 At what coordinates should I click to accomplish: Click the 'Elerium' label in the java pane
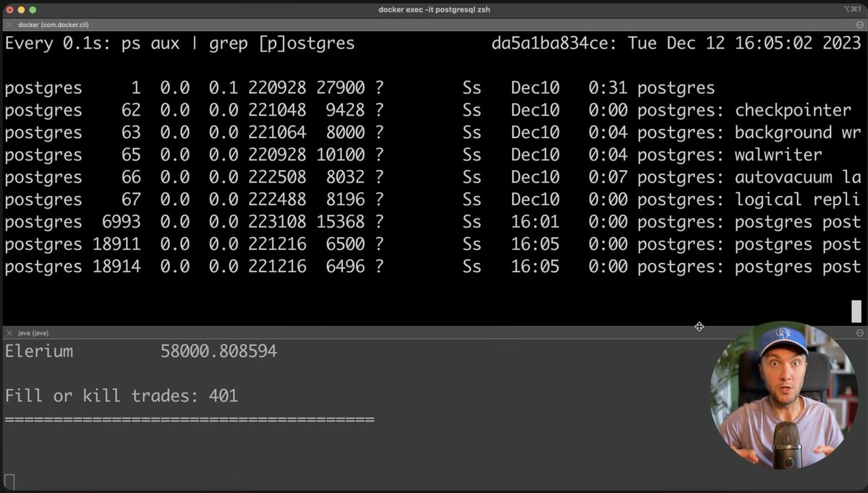[39, 352]
